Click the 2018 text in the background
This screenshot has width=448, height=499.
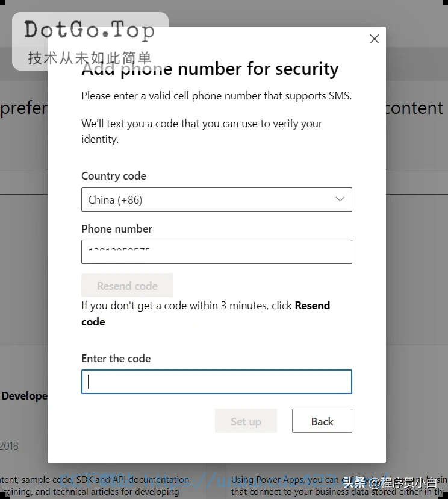[9, 446]
